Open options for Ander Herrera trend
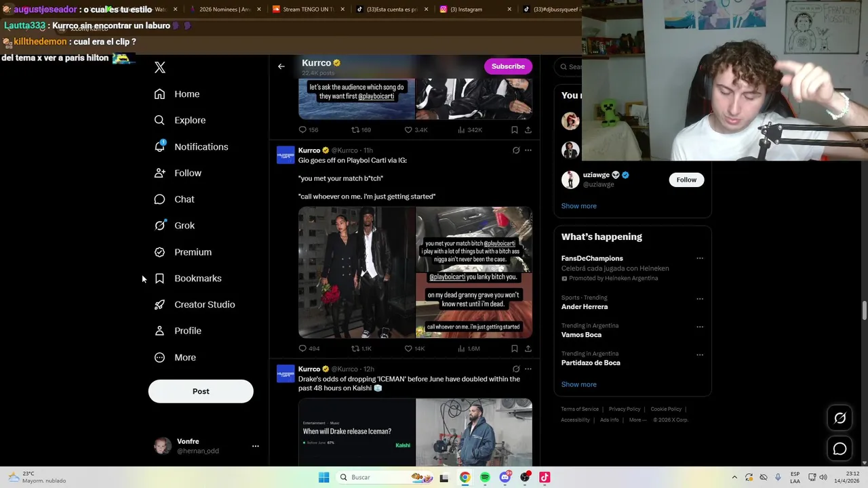868x488 pixels. tap(700, 299)
